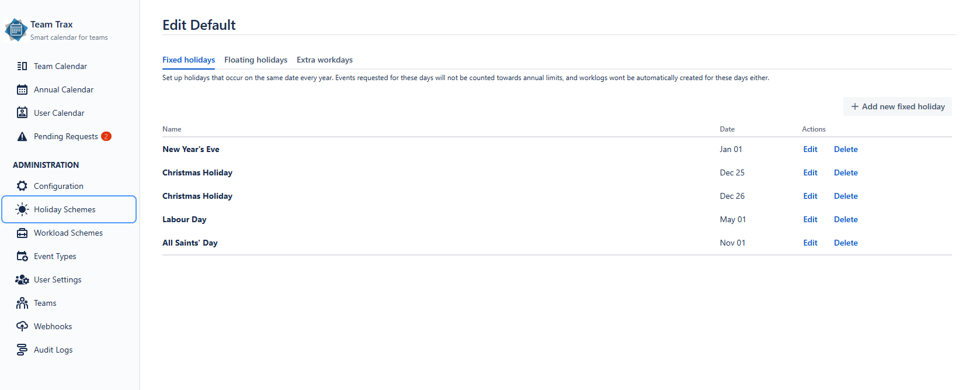Click the User Settings icon

pos(22,279)
